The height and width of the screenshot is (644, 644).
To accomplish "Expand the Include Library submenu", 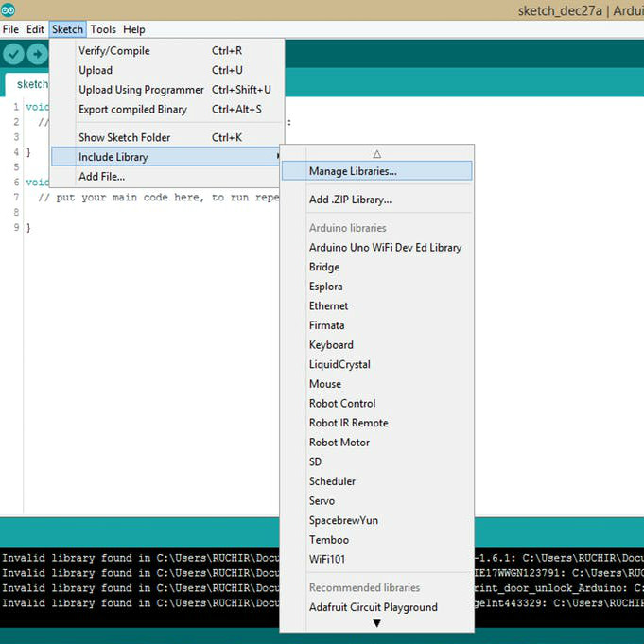I will point(166,157).
